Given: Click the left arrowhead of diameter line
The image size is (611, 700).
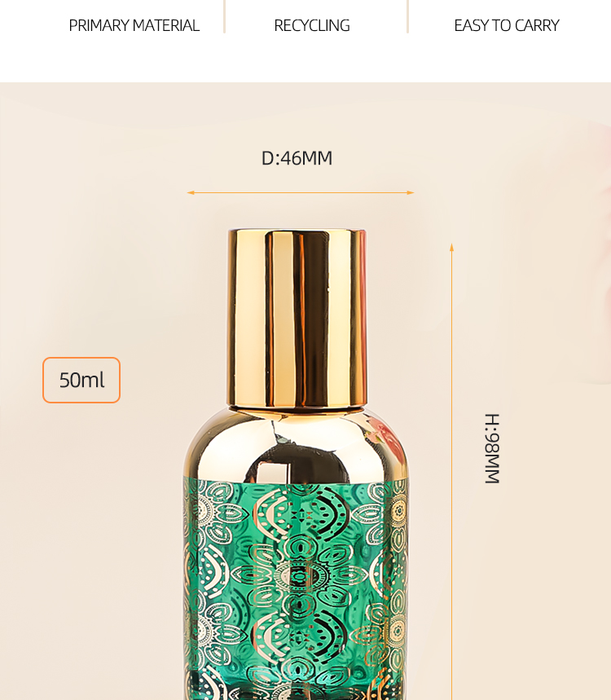Looking at the screenshot, I should coord(191,193).
